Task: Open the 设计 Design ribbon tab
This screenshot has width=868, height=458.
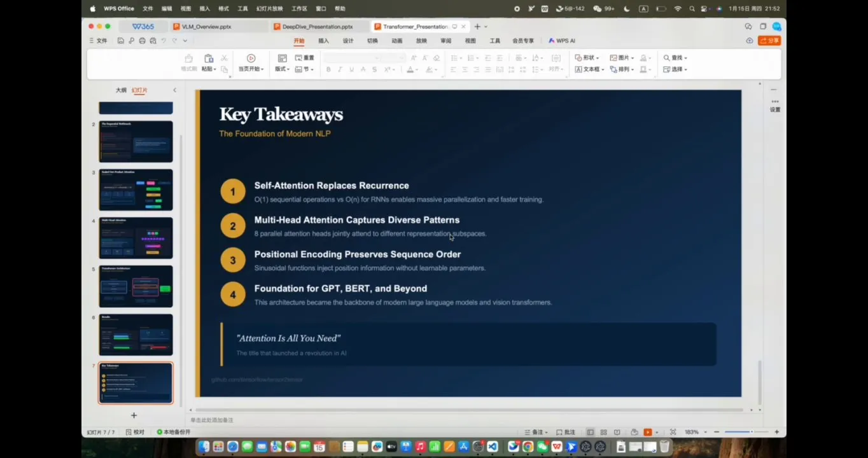Action: pyautogui.click(x=348, y=41)
